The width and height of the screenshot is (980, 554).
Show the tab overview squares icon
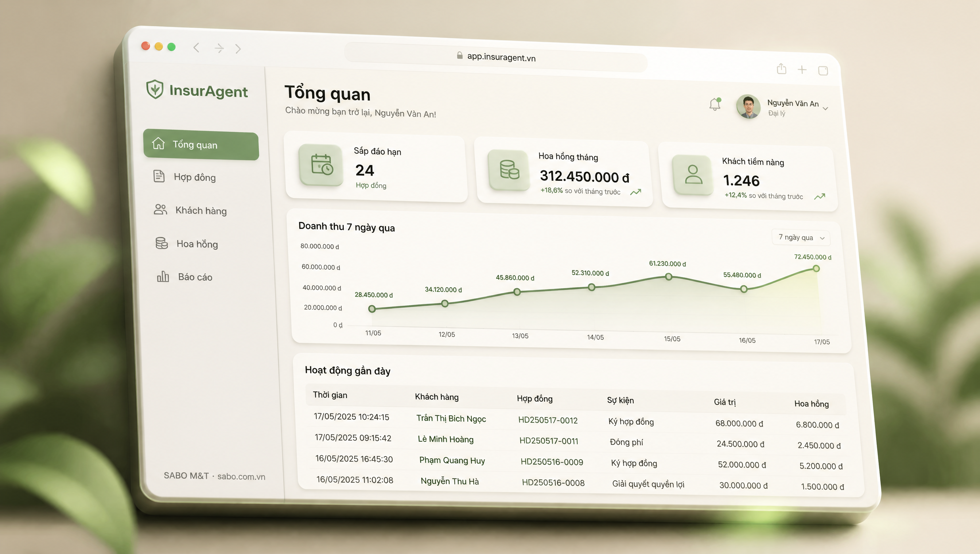tap(823, 71)
